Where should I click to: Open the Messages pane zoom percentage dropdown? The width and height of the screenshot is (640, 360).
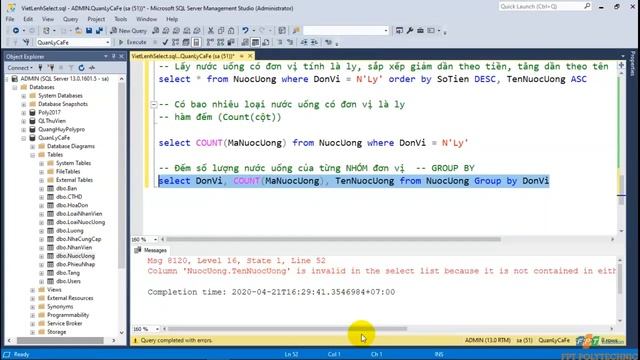point(157,329)
